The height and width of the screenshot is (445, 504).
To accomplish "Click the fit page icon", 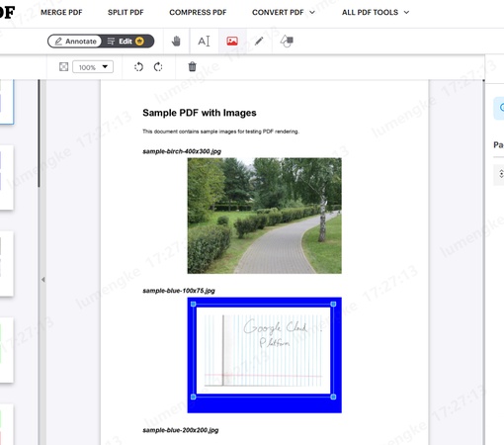I will pyautogui.click(x=63, y=67).
